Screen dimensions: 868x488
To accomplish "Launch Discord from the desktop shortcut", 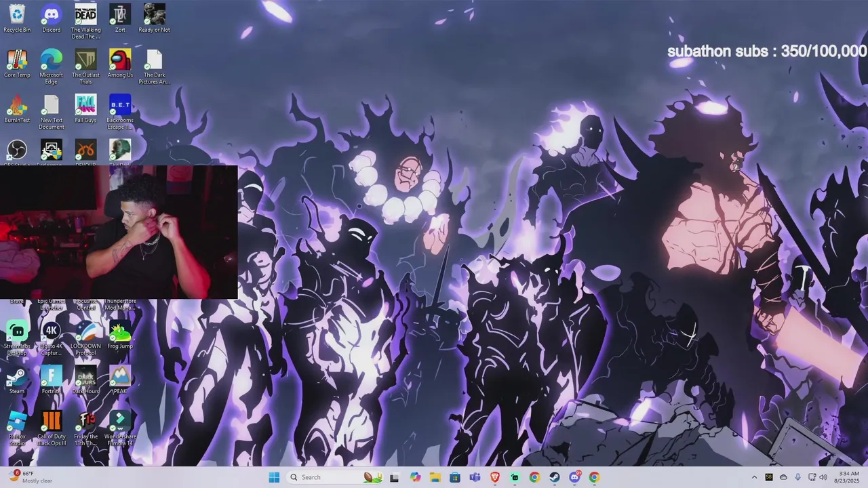I will click(x=52, y=18).
